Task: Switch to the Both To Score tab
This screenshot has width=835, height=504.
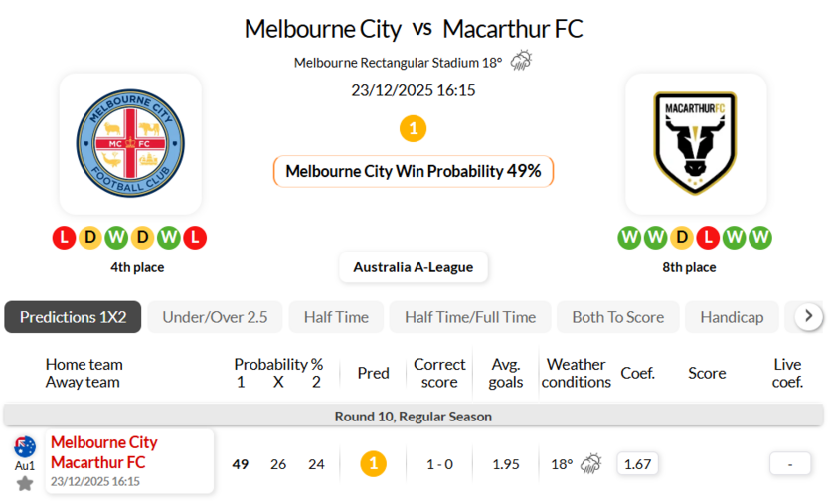Action: pos(617,317)
